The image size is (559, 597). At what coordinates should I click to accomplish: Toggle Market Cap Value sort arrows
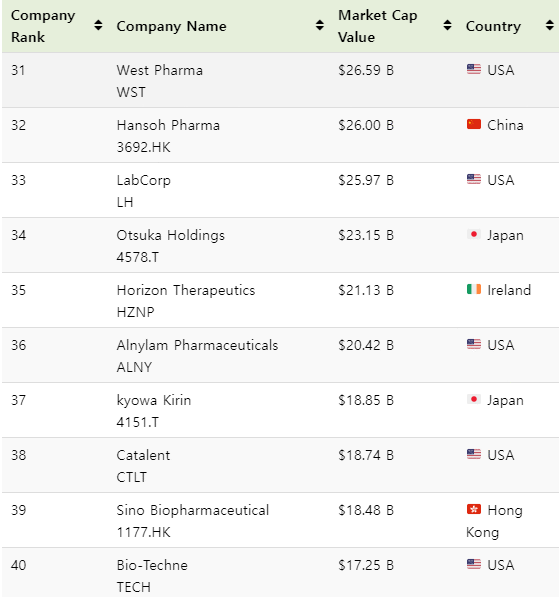[447, 26]
